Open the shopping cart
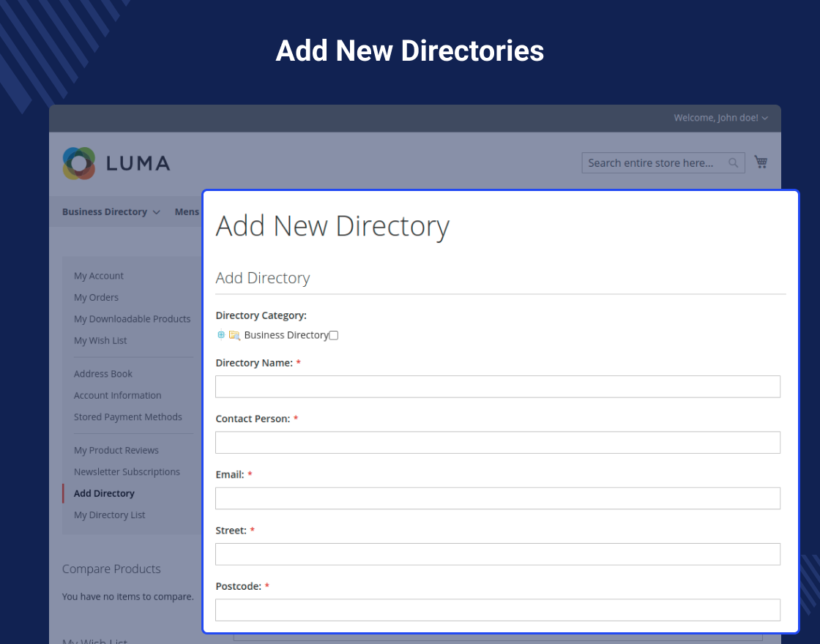Image resolution: width=820 pixels, height=644 pixels. (761, 162)
